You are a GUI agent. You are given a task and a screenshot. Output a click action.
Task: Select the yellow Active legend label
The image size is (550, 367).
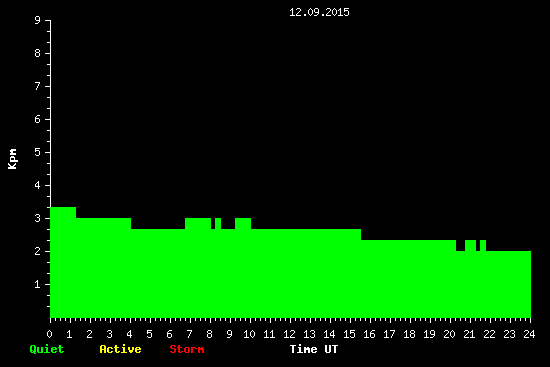click(120, 349)
